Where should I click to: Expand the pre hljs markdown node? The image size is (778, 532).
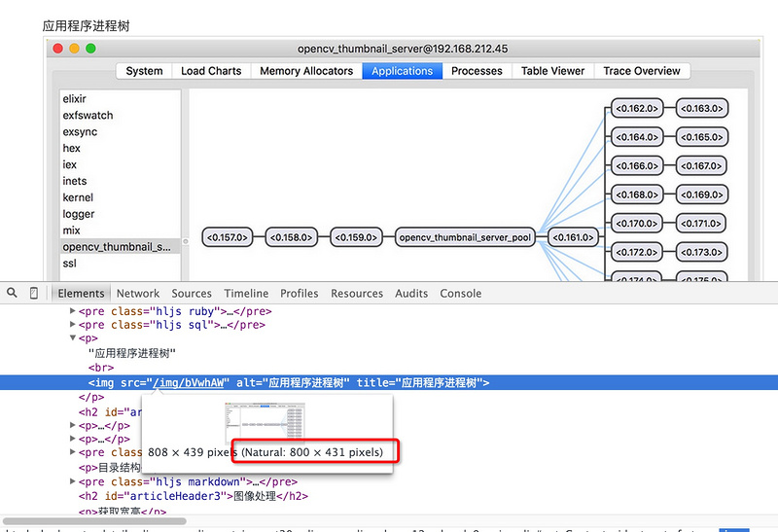click(73, 481)
